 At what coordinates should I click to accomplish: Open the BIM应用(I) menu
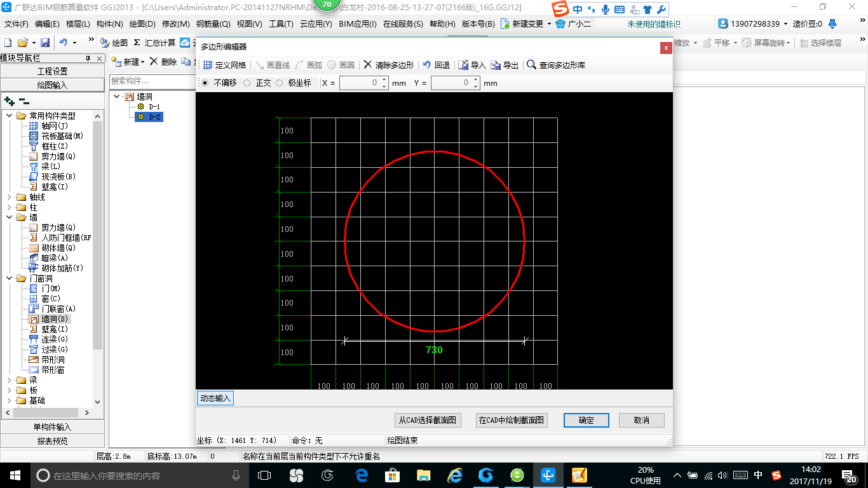tap(357, 24)
